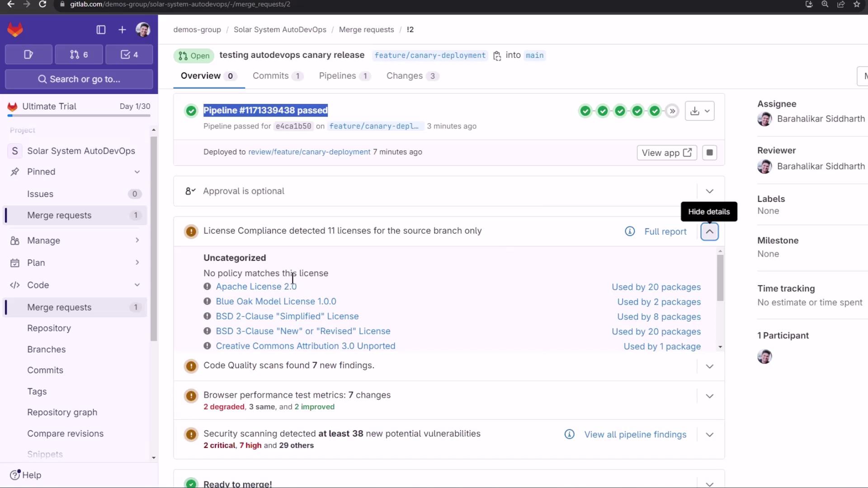Open the to-do list icon showing 4
This screenshot has height=488, width=868.
(129, 55)
